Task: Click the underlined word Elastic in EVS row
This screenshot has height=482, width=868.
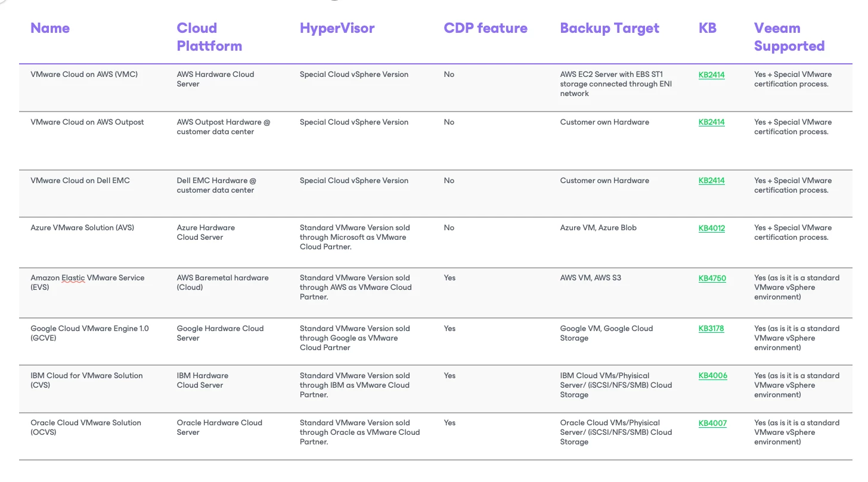Action: click(73, 278)
